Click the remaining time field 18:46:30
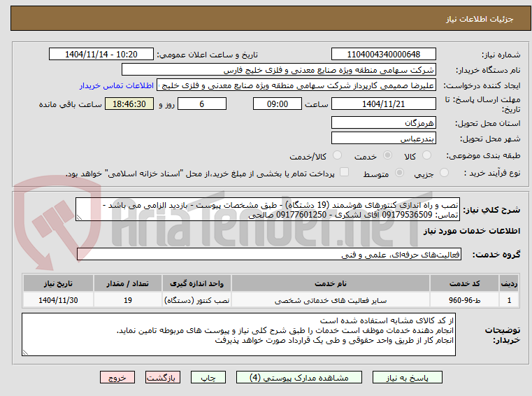Viewport: 532px width, 396px height. tap(129, 104)
